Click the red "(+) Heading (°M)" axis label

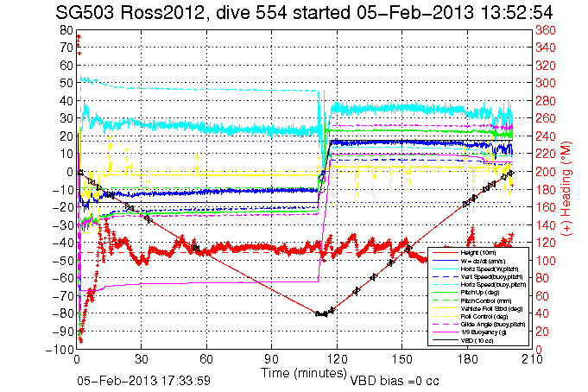[x=566, y=189]
